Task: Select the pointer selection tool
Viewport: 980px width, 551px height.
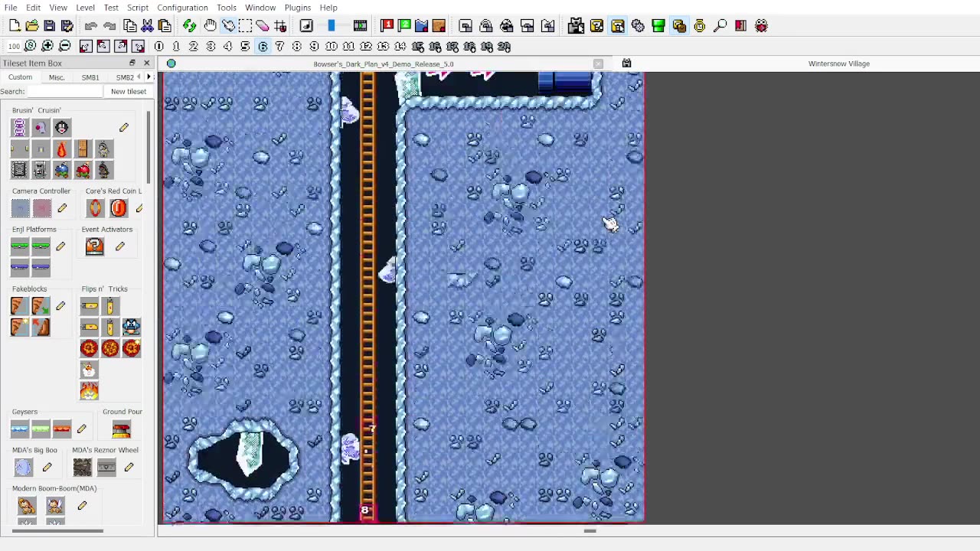Action: [228, 26]
